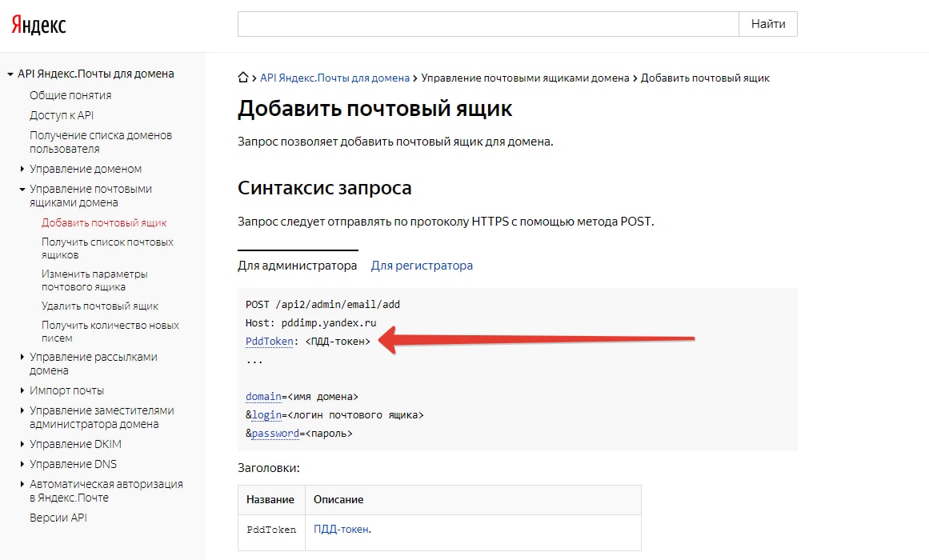The width and height of the screenshot is (929, 560).
Task: Collapse Управление почтовыми ящиками домена arrow
Action: (x=22, y=190)
